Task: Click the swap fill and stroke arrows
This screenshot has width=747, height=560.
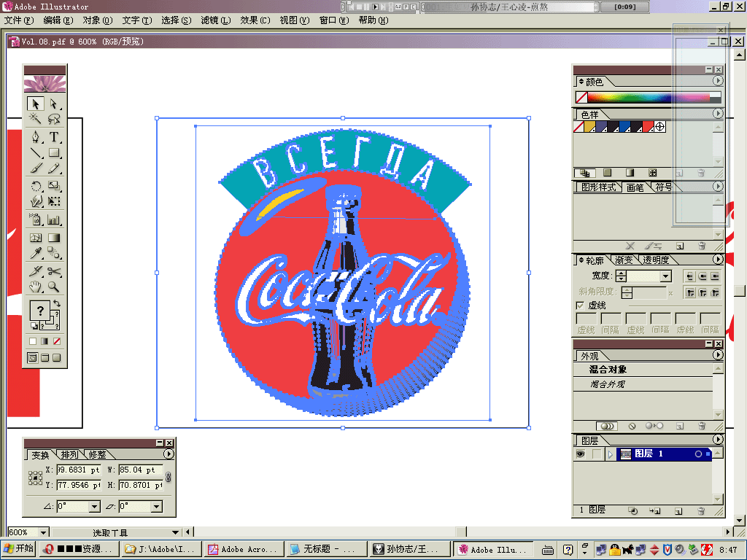Action: pos(57,303)
